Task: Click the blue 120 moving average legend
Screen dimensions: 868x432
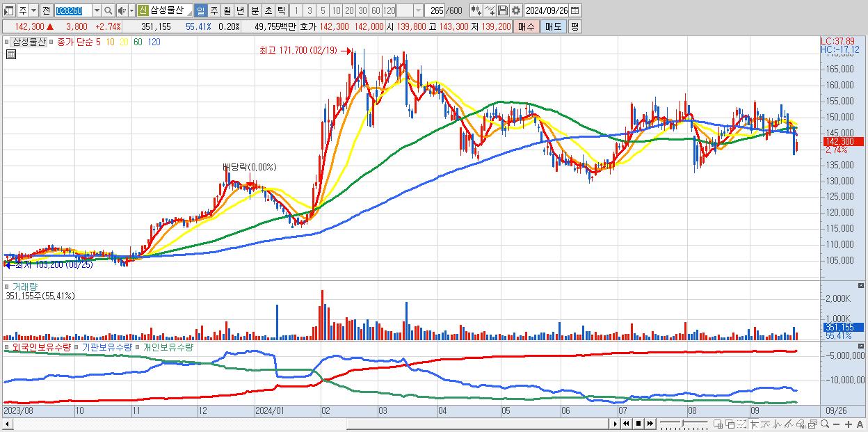Action: click(154, 42)
